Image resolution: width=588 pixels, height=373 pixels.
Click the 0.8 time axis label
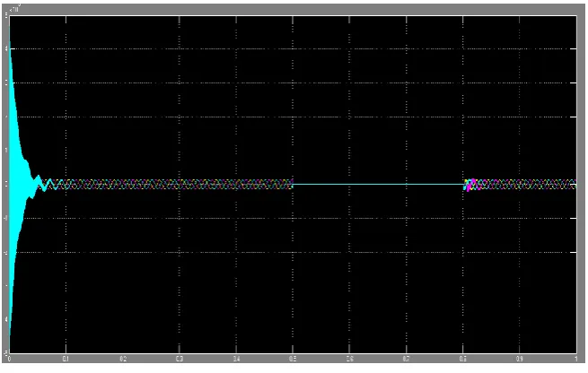point(462,360)
